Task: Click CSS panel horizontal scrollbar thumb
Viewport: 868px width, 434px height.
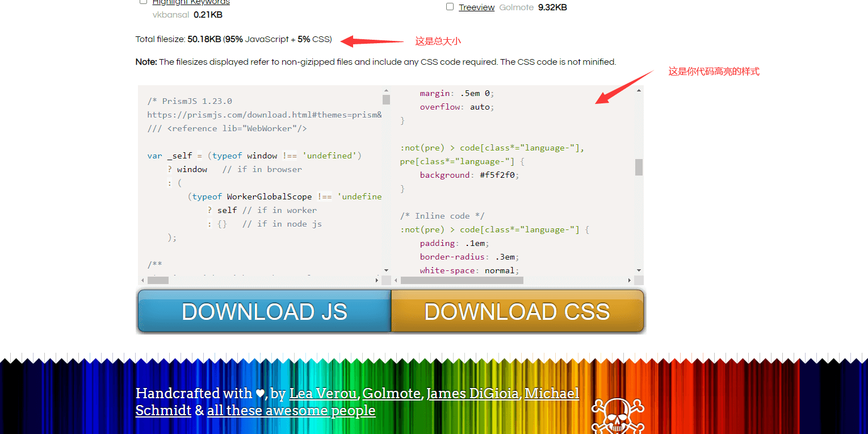Action: [x=462, y=280]
